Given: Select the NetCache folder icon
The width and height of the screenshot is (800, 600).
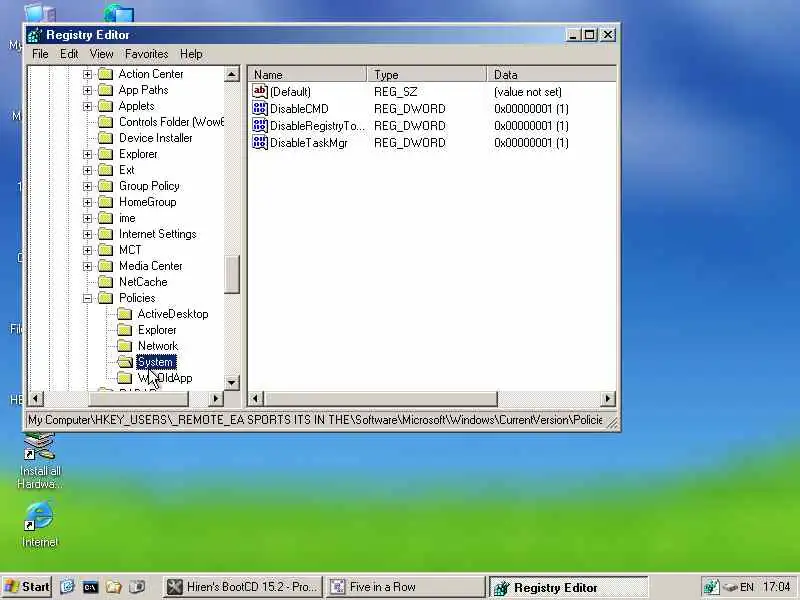Looking at the screenshot, I should point(106,282).
